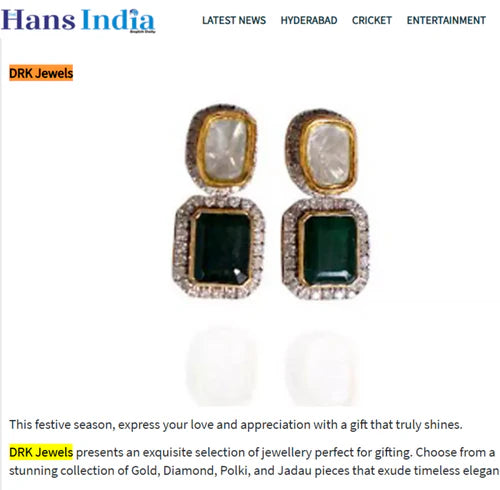Click the yellow-highlighted DRK Jewels text in paragraph
The height and width of the screenshot is (490, 500).
coord(41,452)
